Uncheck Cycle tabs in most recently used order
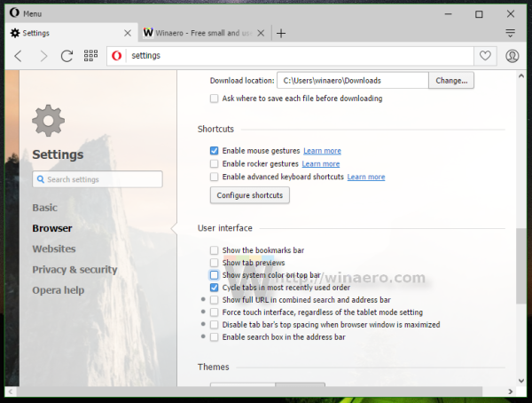 (214, 288)
